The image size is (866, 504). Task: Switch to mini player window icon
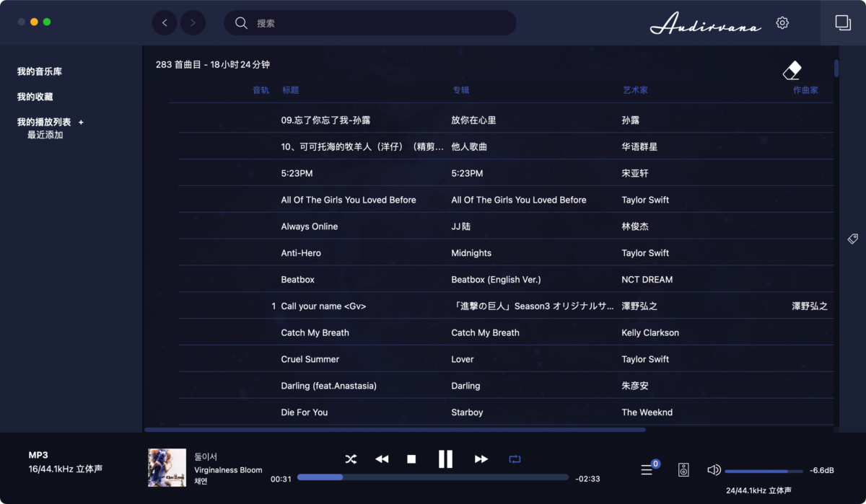coord(843,23)
